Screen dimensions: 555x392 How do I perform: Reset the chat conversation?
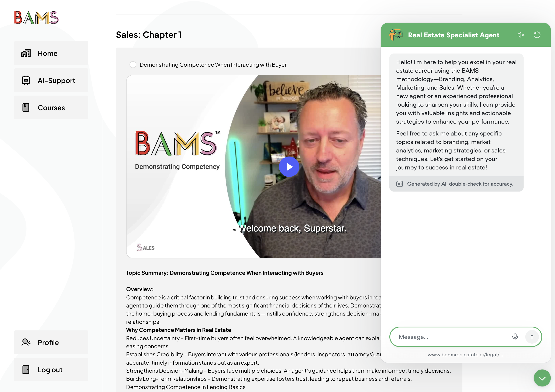(537, 35)
